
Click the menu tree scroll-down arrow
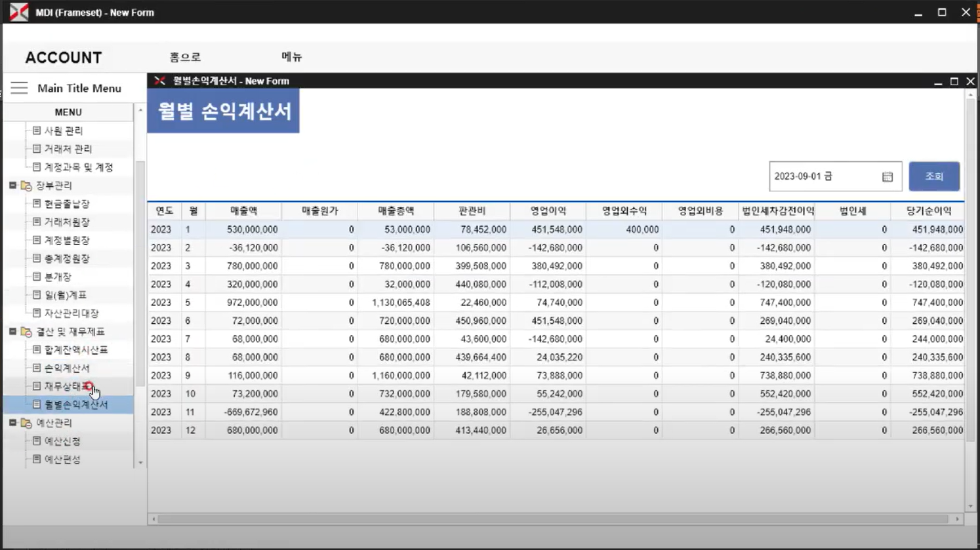tap(140, 463)
